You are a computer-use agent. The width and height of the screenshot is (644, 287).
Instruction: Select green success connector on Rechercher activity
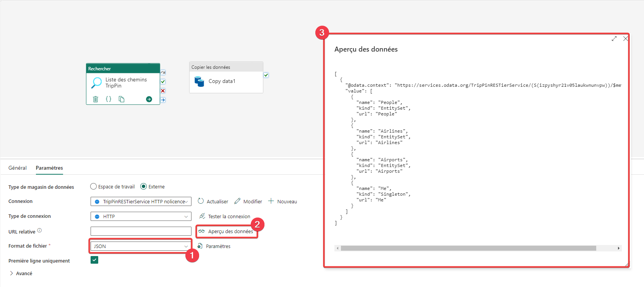163,81
